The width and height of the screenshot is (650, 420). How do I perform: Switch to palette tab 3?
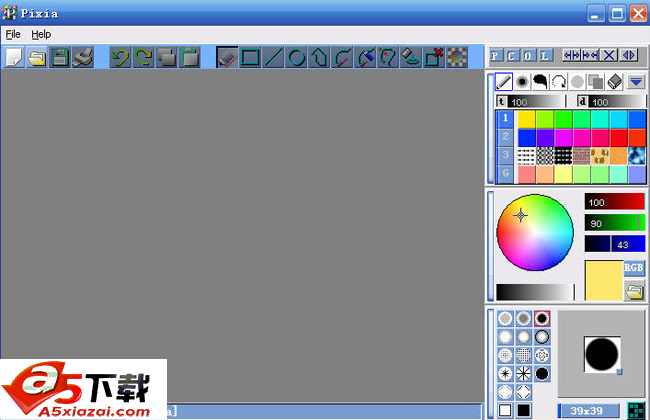pyautogui.click(x=505, y=155)
